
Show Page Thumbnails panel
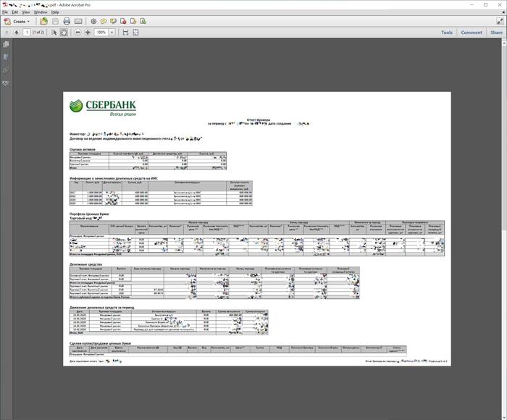click(x=6, y=44)
